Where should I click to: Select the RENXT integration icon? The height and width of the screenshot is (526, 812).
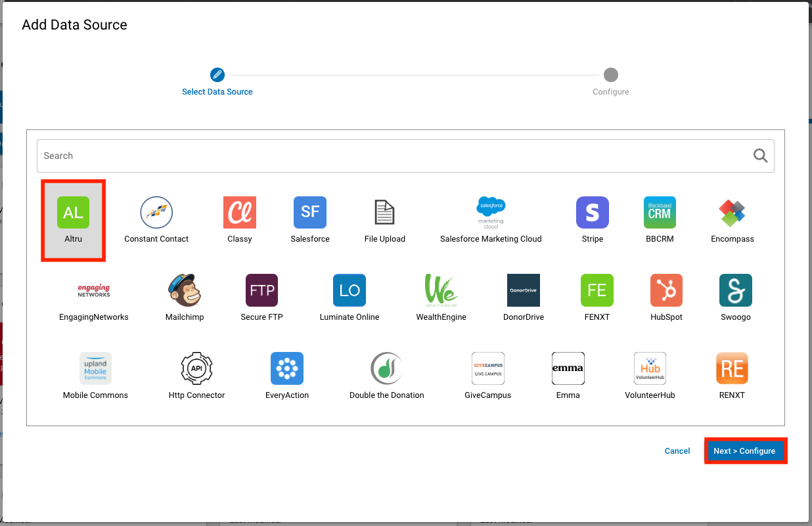click(x=732, y=368)
